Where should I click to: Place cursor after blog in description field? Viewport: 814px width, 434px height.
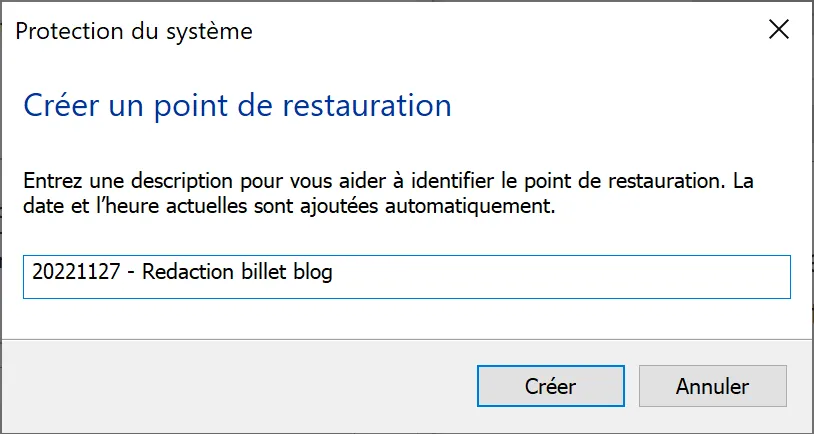point(333,273)
